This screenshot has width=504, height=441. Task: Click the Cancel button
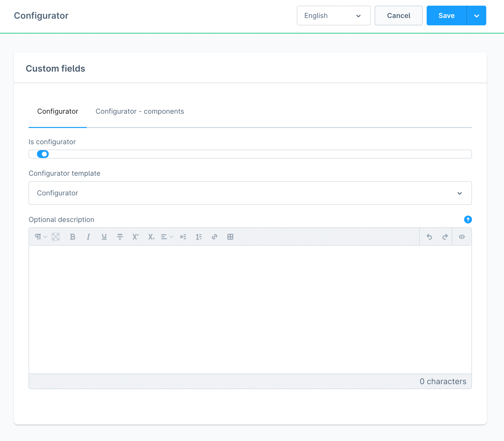click(398, 16)
